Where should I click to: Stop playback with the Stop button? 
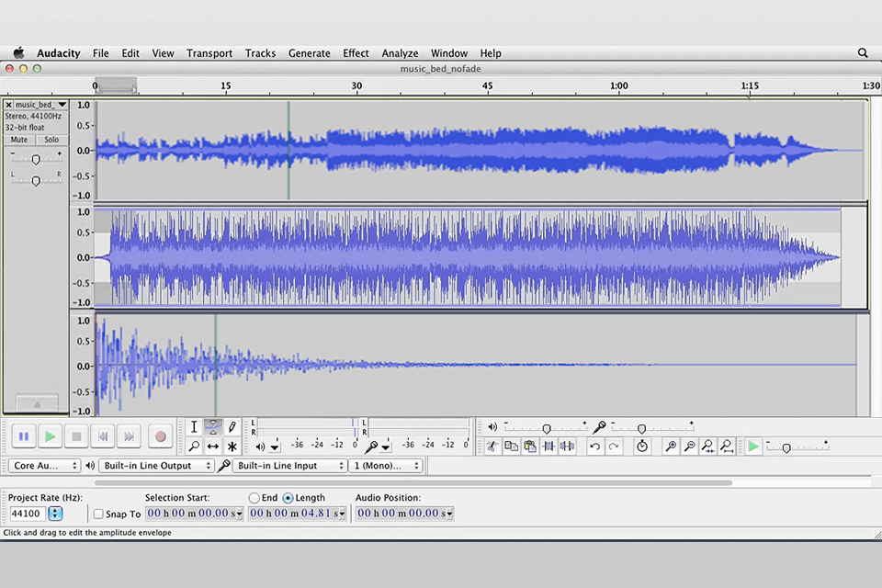[76, 436]
